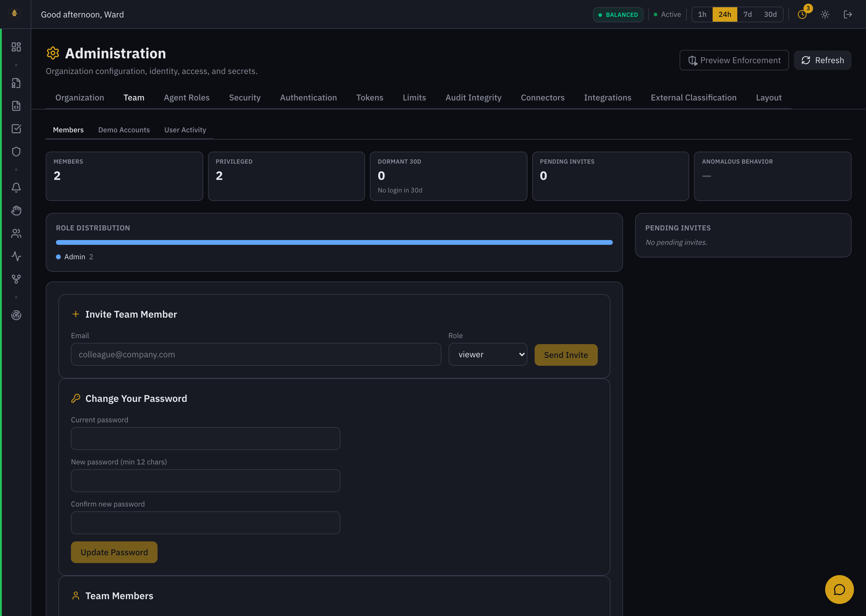Viewport: 866px width, 616px height.
Task: Open the sidebar document-with-person icon
Action: coord(16,83)
